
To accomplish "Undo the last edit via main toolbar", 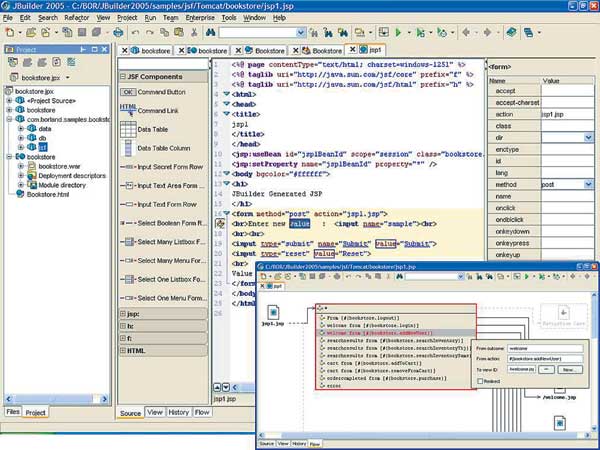I will coord(135,33).
